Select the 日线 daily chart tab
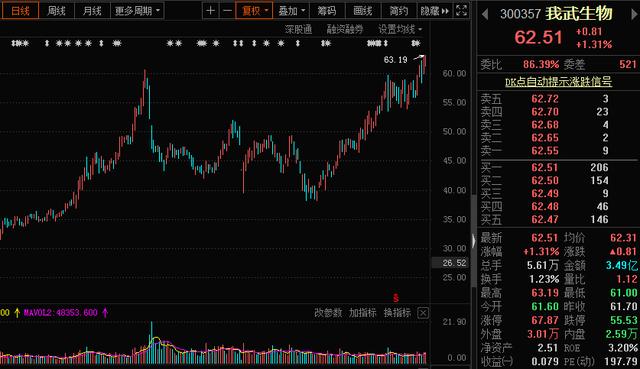The width and height of the screenshot is (640, 369). 20,11
